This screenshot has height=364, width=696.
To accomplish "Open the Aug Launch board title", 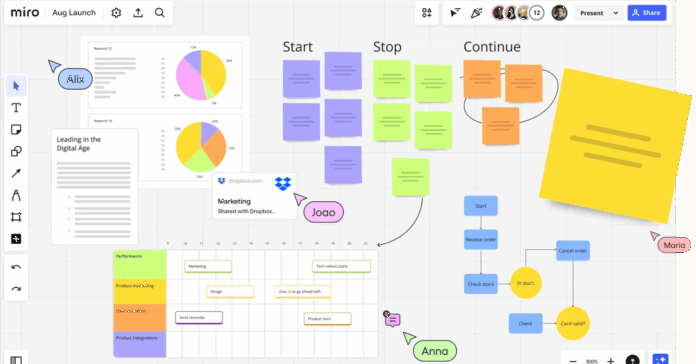I will (74, 13).
